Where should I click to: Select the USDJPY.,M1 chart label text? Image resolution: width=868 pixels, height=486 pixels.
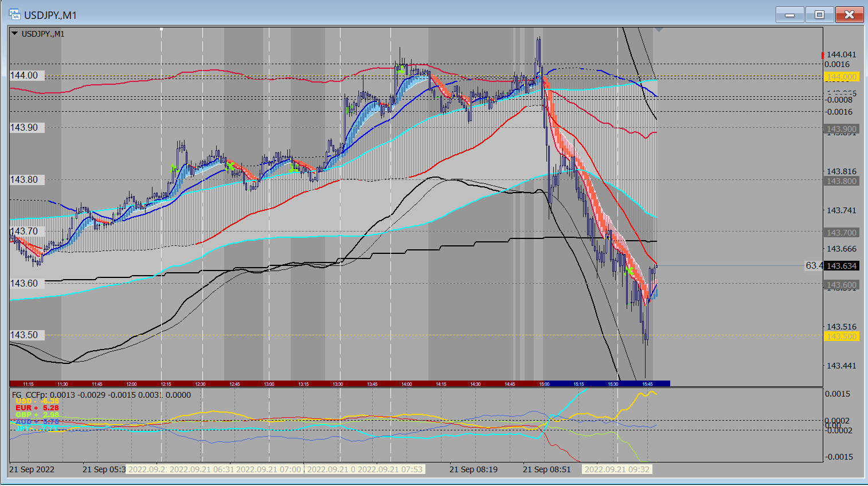tap(43, 34)
